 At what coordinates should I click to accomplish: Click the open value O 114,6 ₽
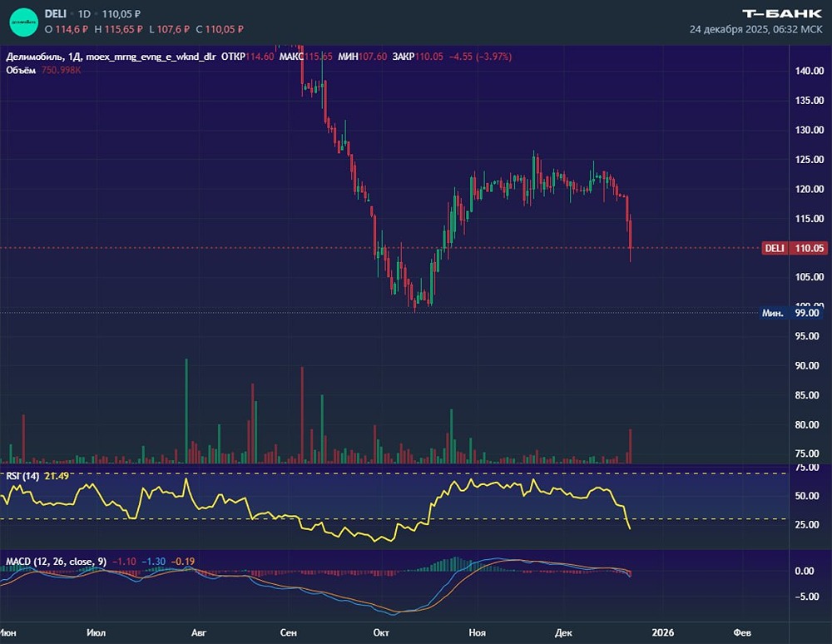click(x=67, y=29)
